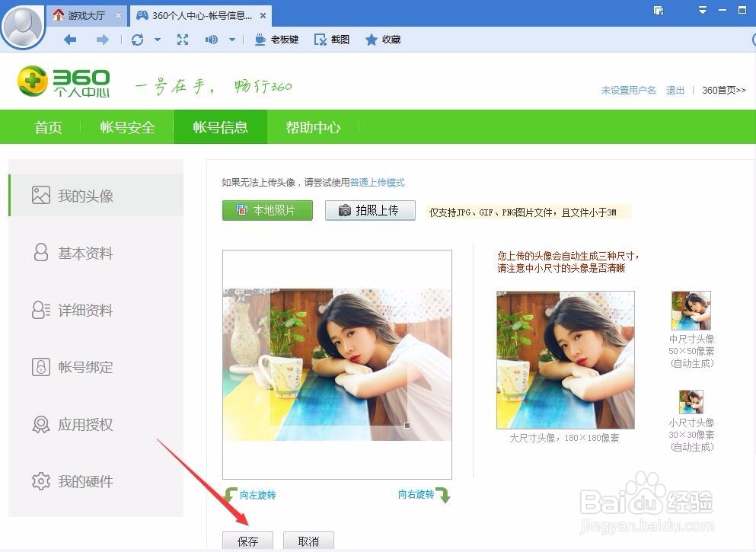756x552 pixels.
Task: Rotate image right with 向右旋转
Action: click(x=424, y=495)
